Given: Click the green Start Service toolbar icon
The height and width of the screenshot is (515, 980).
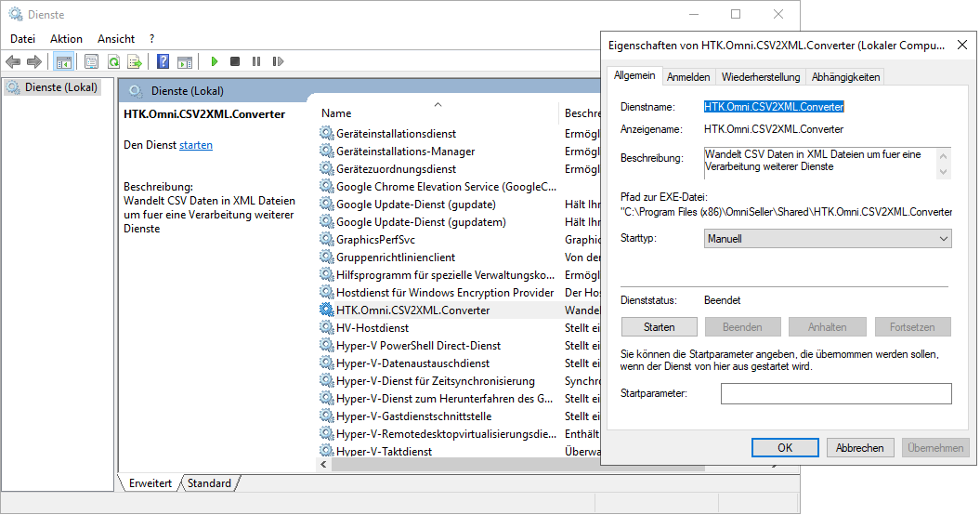Looking at the screenshot, I should click(214, 61).
